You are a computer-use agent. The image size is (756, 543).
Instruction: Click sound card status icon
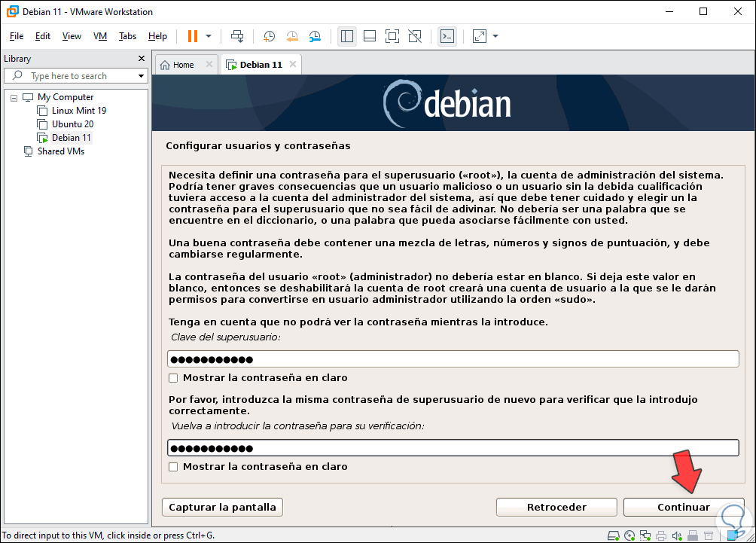point(677,535)
